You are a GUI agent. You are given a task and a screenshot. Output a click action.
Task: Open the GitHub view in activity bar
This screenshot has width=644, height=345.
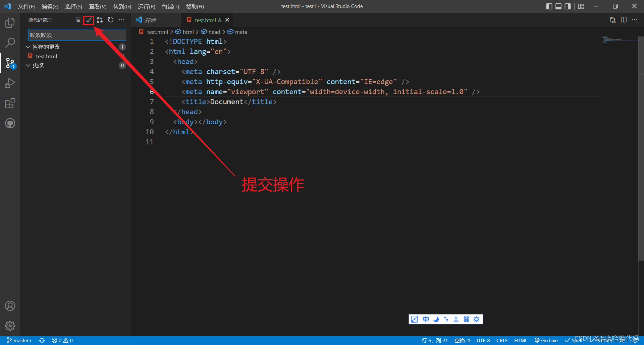[10, 123]
